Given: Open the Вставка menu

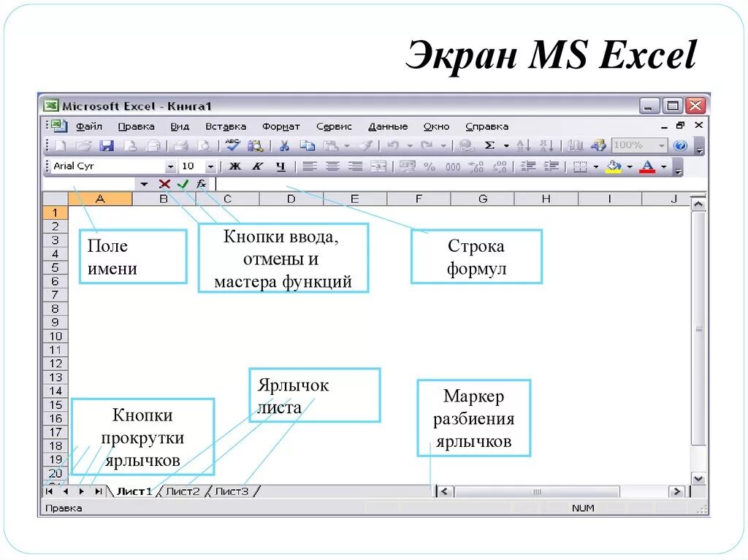Looking at the screenshot, I should tap(226, 126).
